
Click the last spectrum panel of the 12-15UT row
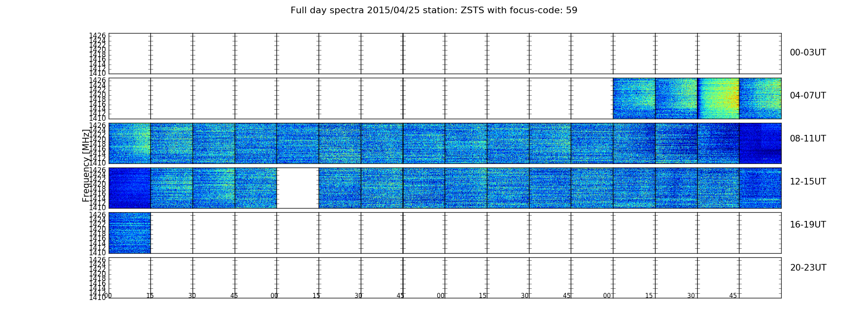(x=760, y=188)
